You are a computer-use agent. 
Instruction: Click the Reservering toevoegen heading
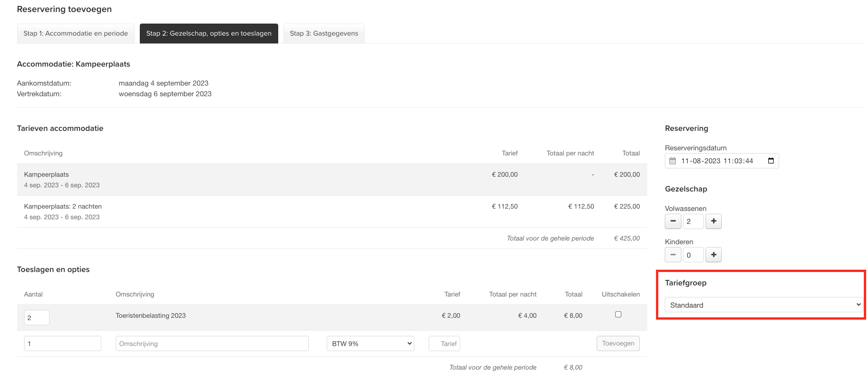[64, 9]
